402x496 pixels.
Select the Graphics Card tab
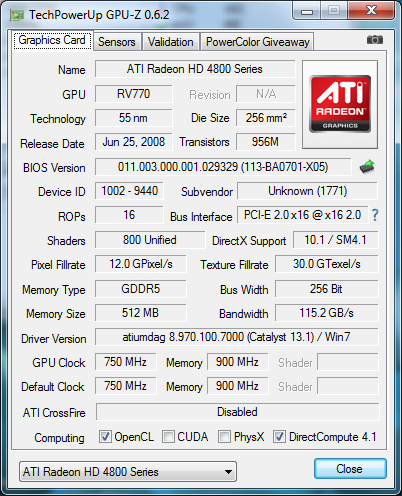pyautogui.click(x=52, y=41)
